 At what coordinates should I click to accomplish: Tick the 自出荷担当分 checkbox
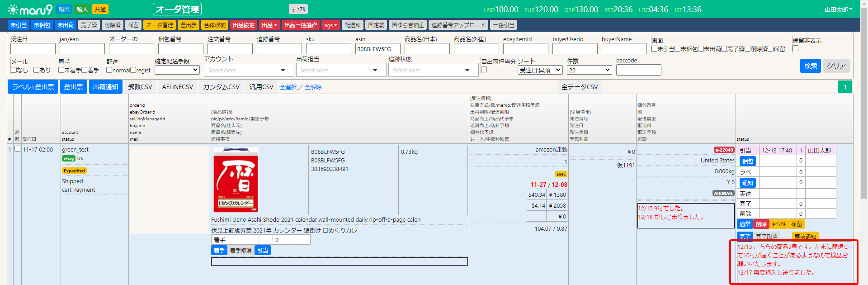484,70
